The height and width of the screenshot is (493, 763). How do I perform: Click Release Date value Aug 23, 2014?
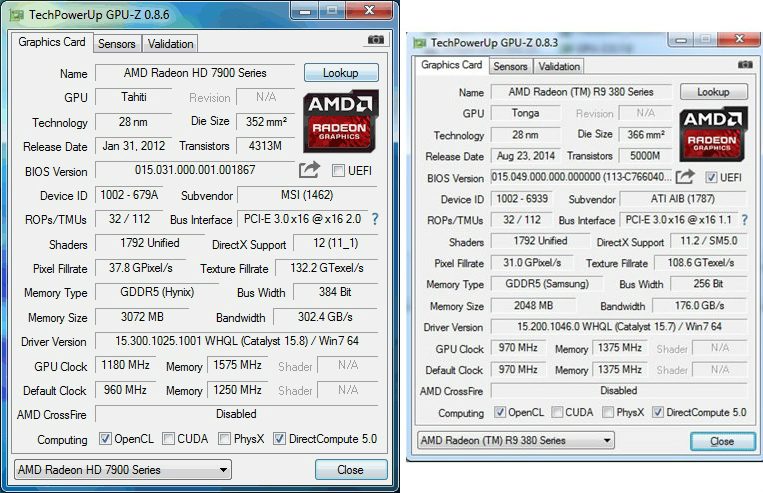(526, 156)
